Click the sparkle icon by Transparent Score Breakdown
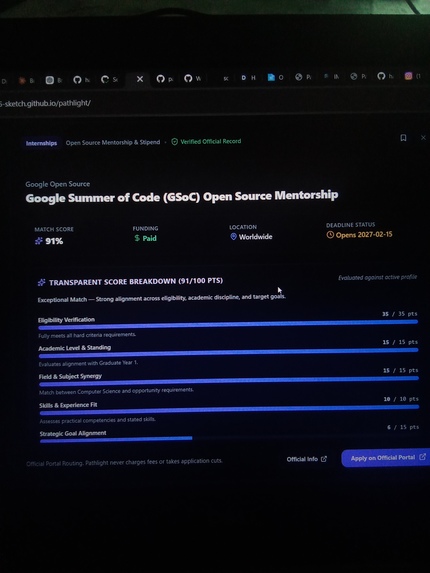The width and height of the screenshot is (430, 573). (41, 282)
